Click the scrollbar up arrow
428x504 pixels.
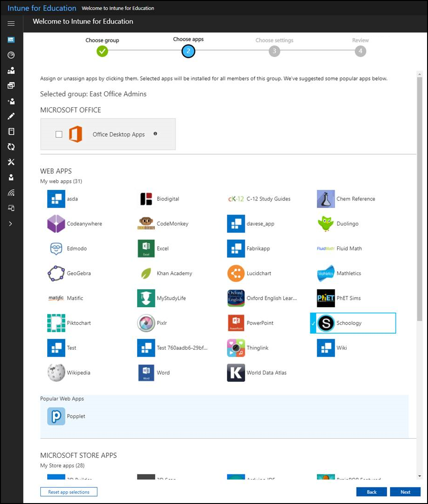(419, 74)
